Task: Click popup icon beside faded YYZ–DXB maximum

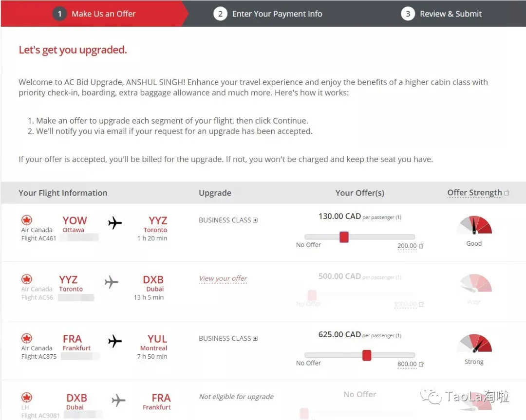Action: coord(421,304)
